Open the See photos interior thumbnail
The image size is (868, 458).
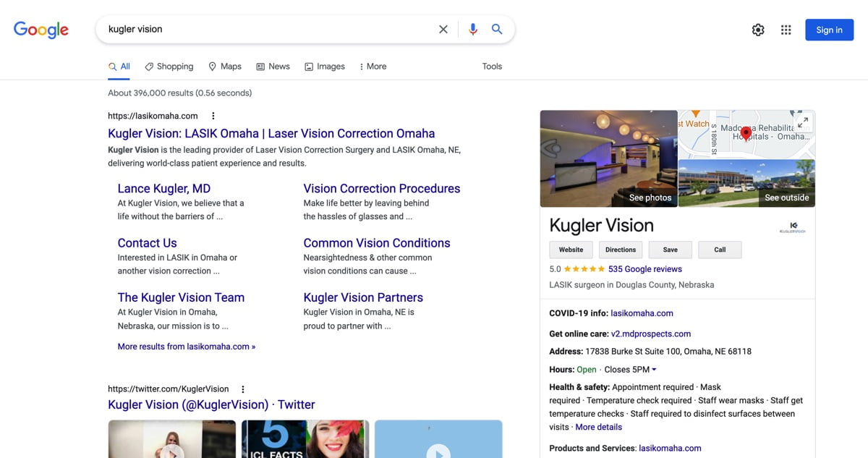(x=609, y=158)
